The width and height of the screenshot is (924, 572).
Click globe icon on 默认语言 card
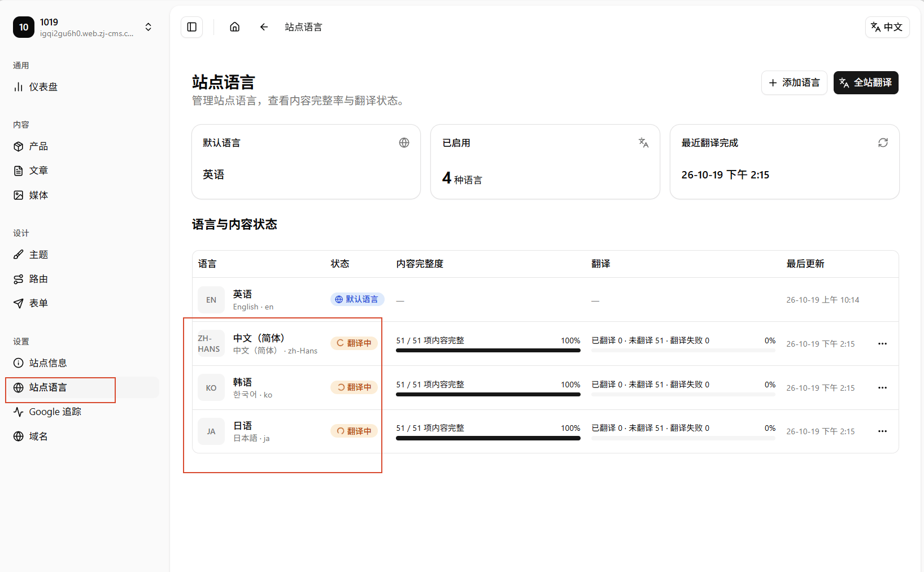point(404,143)
